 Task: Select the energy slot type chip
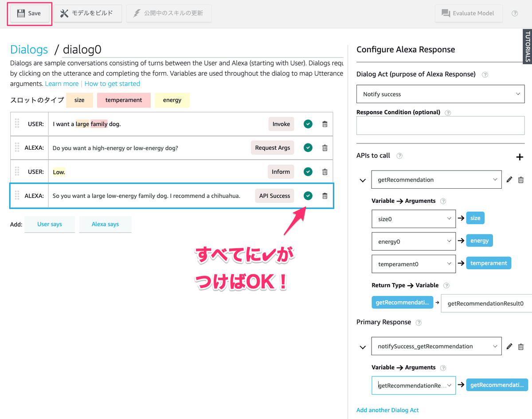pos(172,100)
